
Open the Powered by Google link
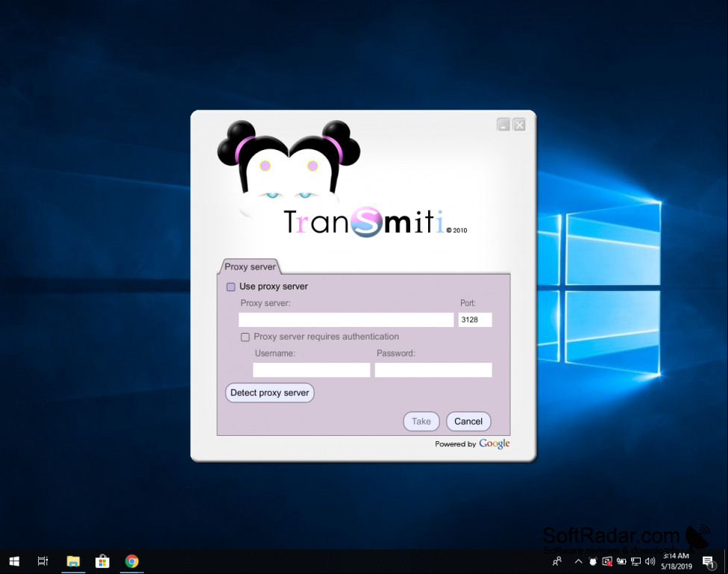(x=472, y=444)
